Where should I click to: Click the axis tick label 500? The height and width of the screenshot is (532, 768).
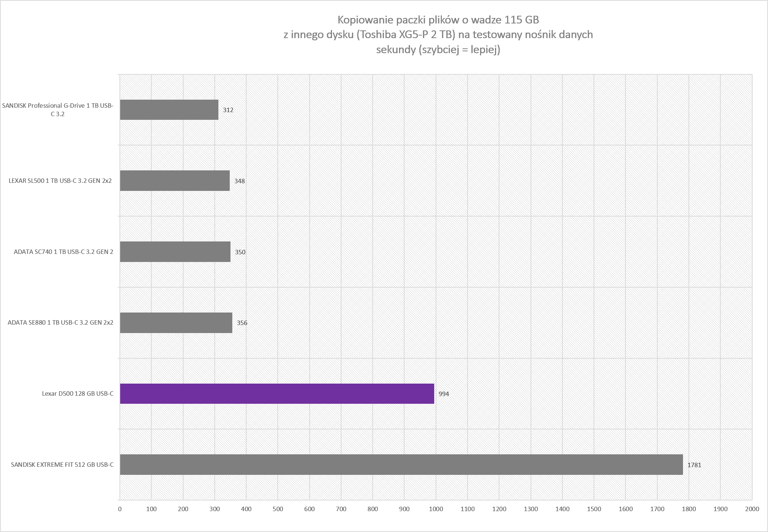[278, 509]
